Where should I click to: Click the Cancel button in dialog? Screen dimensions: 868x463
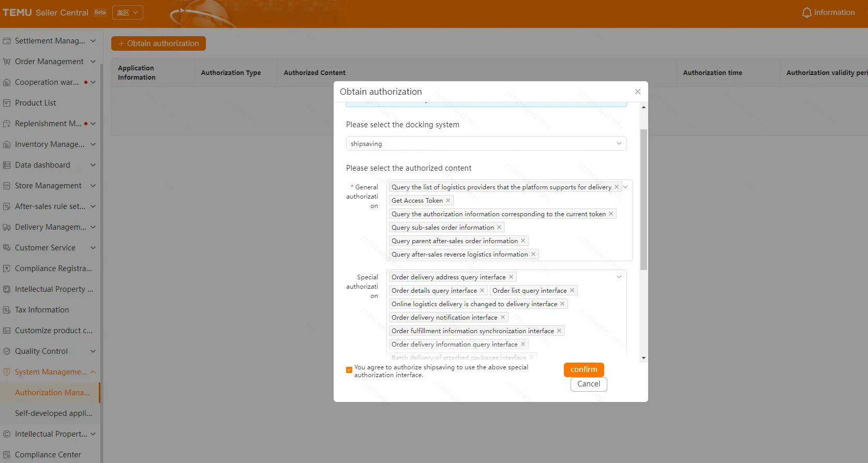coord(589,384)
